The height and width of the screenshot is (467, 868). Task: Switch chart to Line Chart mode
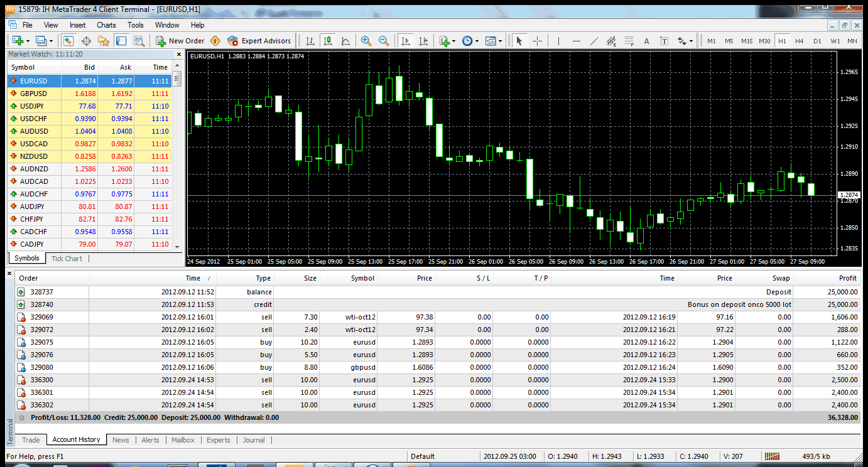(x=345, y=41)
